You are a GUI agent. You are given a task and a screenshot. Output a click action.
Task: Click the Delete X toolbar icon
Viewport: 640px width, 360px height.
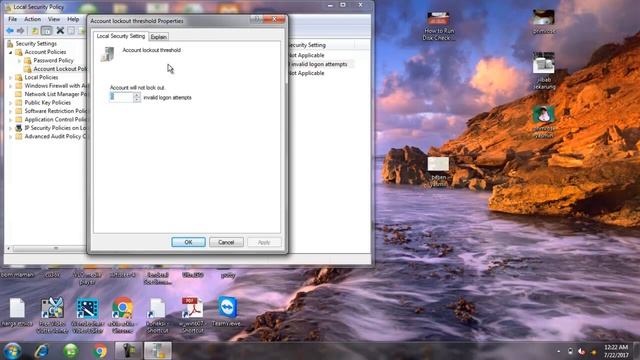(60, 30)
